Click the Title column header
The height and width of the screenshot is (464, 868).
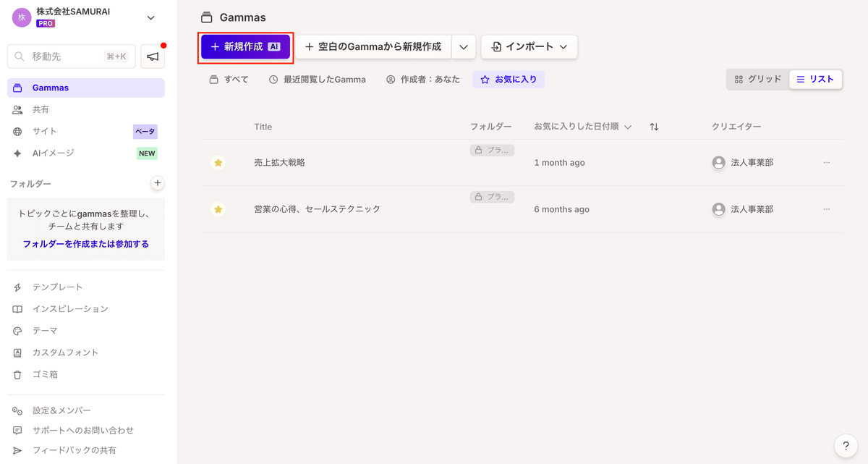pos(263,127)
